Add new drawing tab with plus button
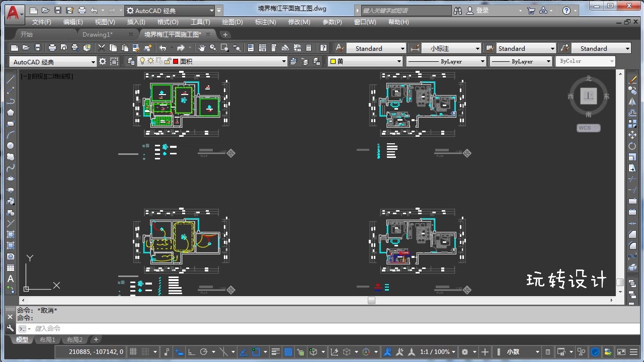The image size is (644, 362). [225, 34]
